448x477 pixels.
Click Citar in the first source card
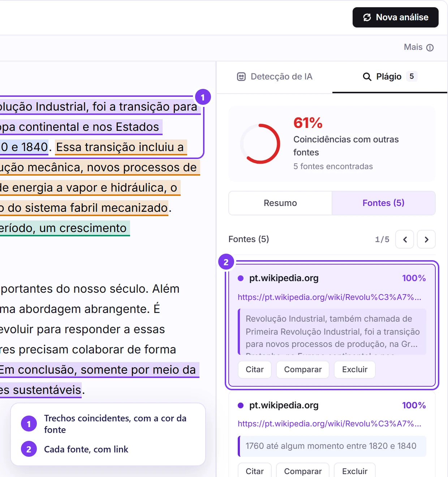pyautogui.click(x=255, y=370)
